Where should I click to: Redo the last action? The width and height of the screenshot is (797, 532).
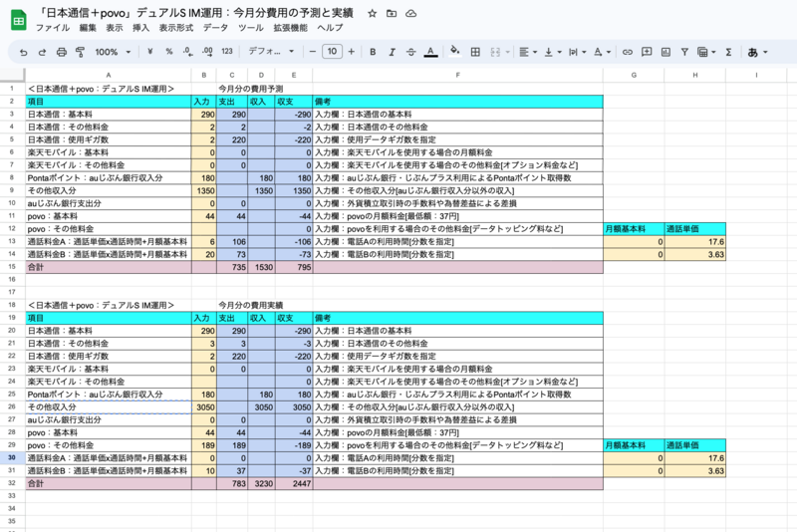[42, 52]
